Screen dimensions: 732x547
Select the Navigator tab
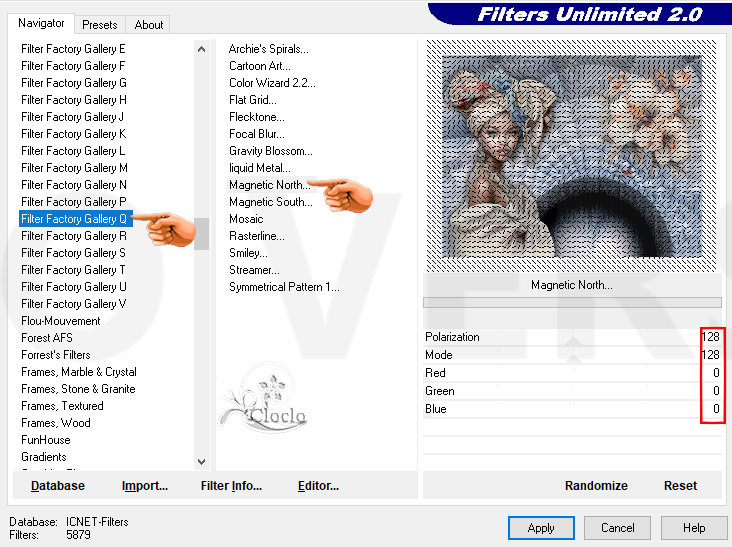coord(41,23)
